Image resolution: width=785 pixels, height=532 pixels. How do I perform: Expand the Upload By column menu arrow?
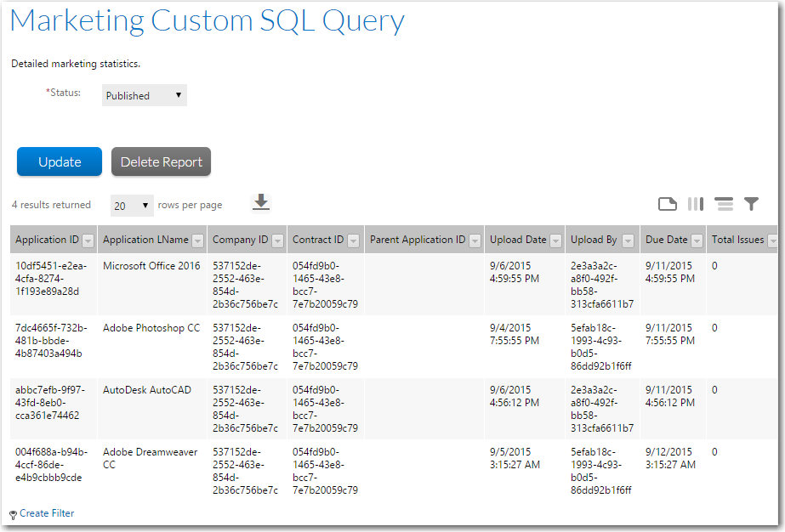point(628,241)
